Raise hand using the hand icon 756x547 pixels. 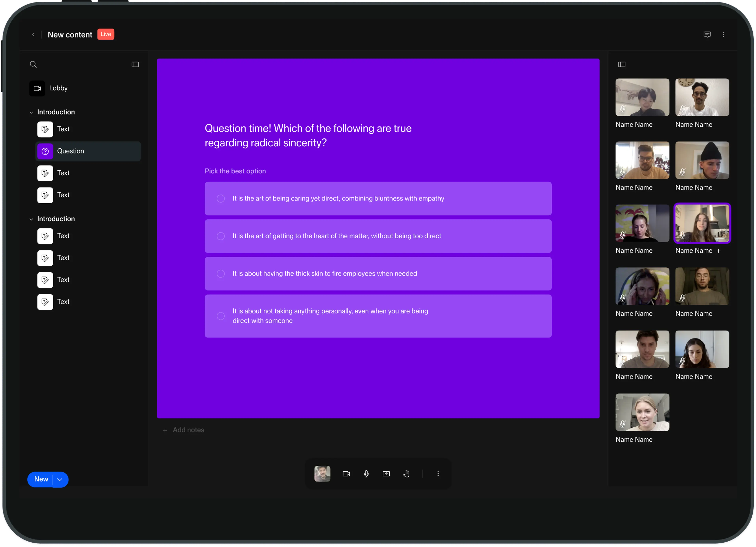click(x=406, y=474)
